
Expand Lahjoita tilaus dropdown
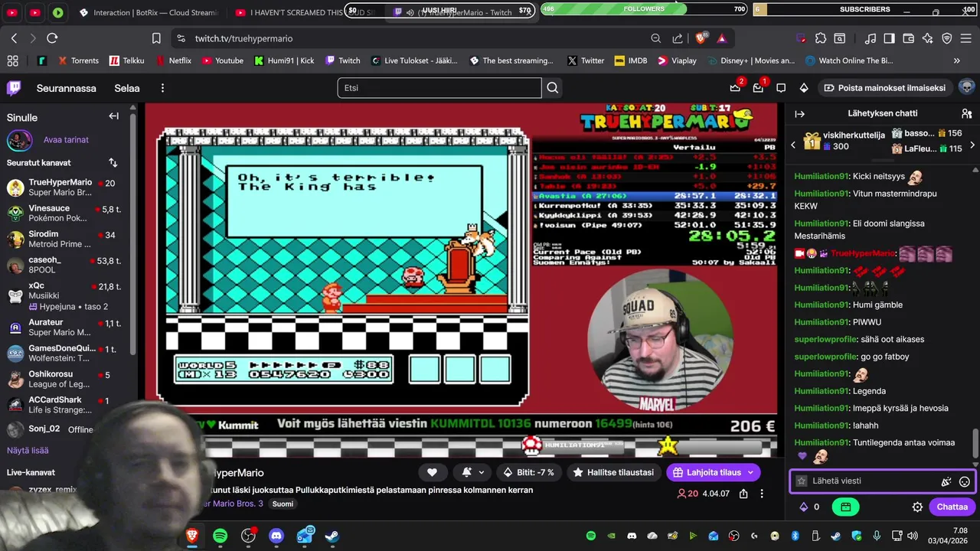[x=750, y=472]
